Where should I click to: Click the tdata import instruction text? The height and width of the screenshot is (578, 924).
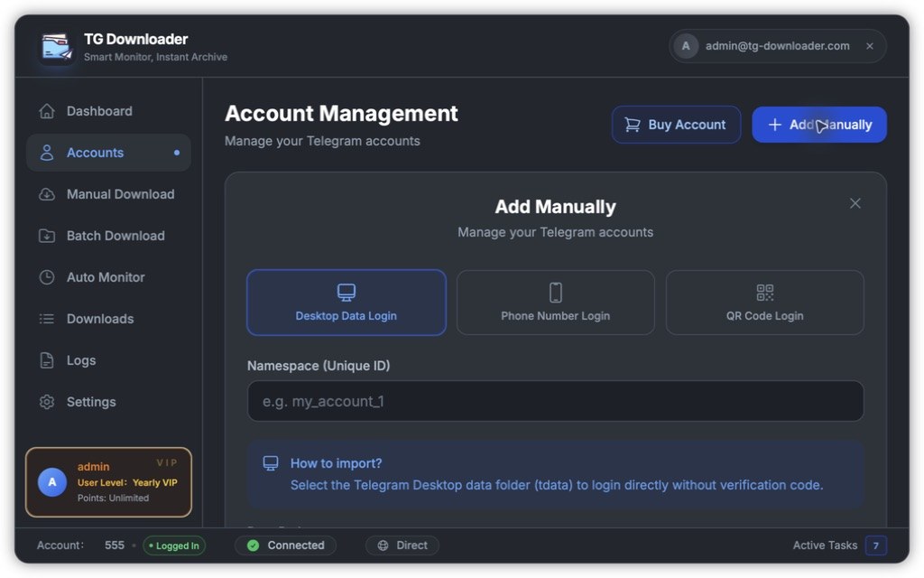click(x=557, y=485)
